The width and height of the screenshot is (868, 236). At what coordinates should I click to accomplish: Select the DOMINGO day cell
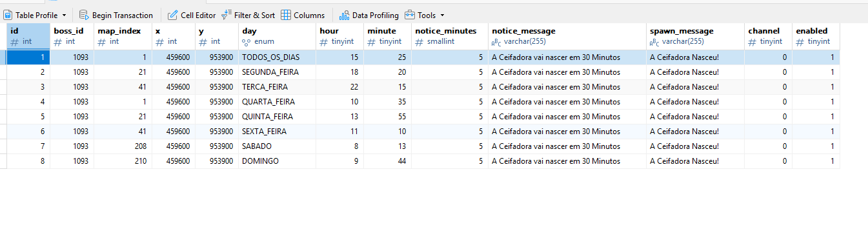[277, 161]
